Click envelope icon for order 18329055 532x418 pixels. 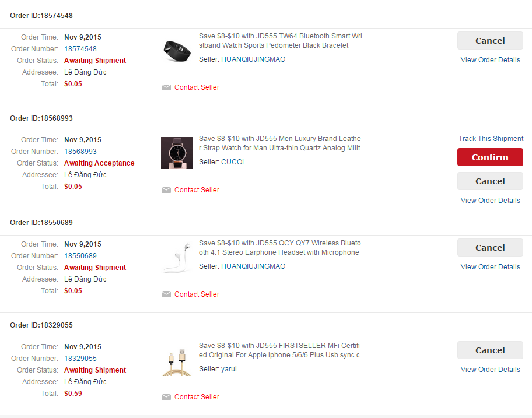pos(166,397)
